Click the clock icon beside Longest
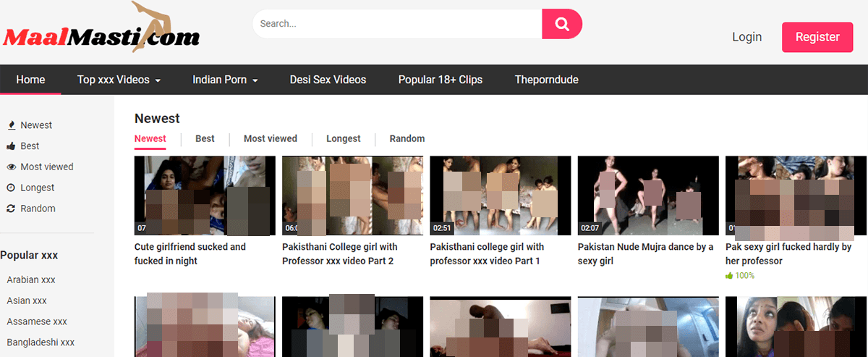The image size is (868, 357). click(x=11, y=188)
